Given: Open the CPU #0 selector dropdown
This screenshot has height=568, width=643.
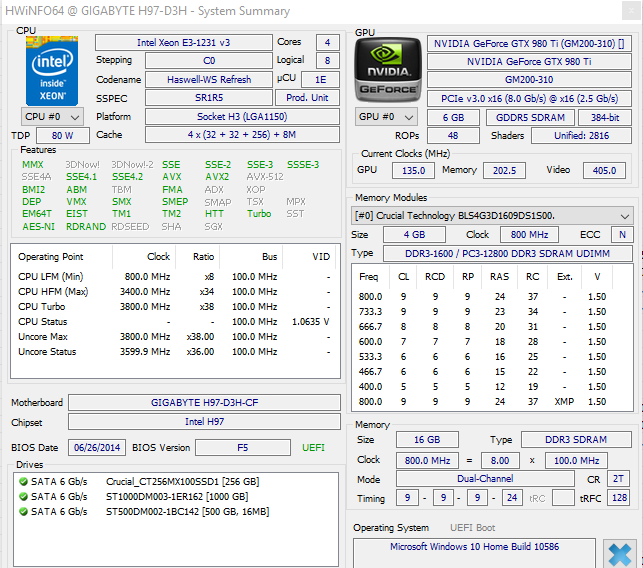Looking at the screenshot, I should click(x=52, y=117).
